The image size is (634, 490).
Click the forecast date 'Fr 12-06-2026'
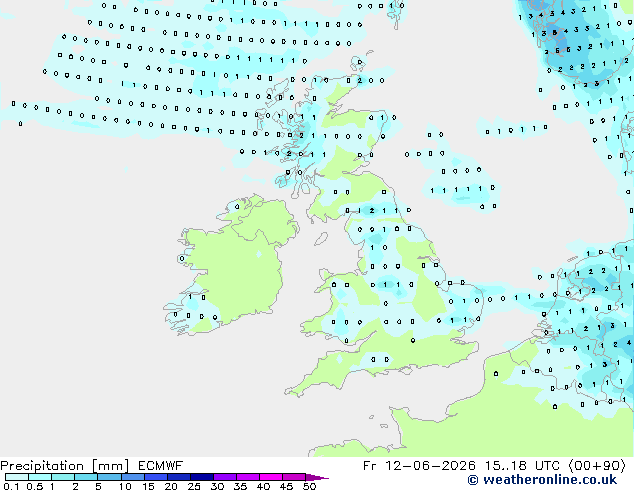[419, 466]
